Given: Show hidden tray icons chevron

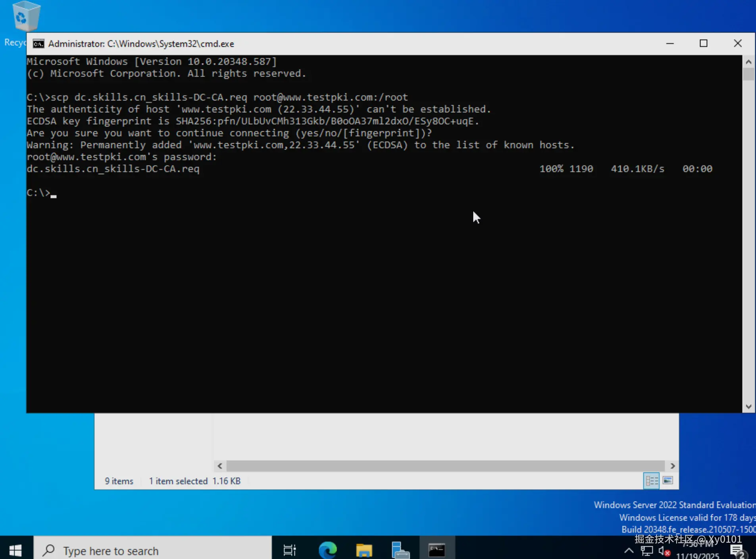Looking at the screenshot, I should click(629, 551).
